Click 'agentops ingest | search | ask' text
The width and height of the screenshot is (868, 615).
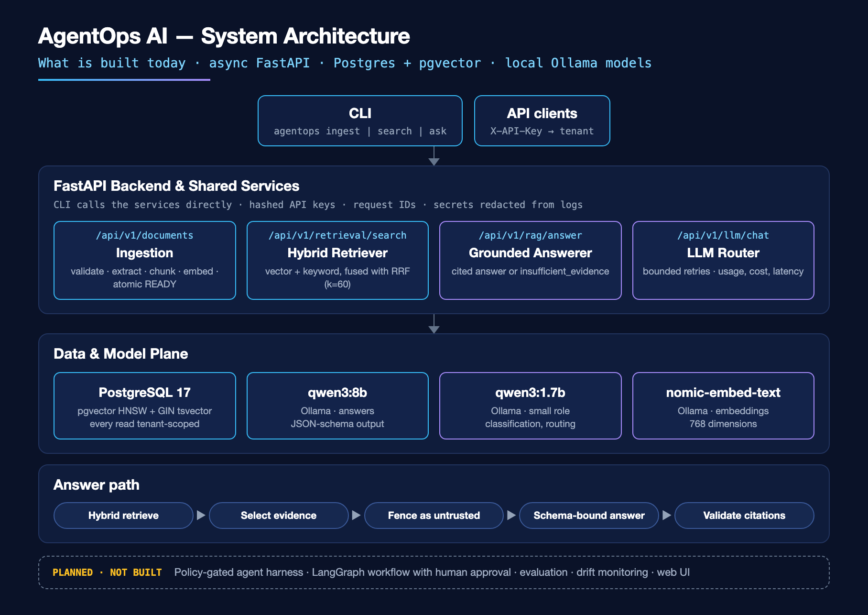[360, 131]
